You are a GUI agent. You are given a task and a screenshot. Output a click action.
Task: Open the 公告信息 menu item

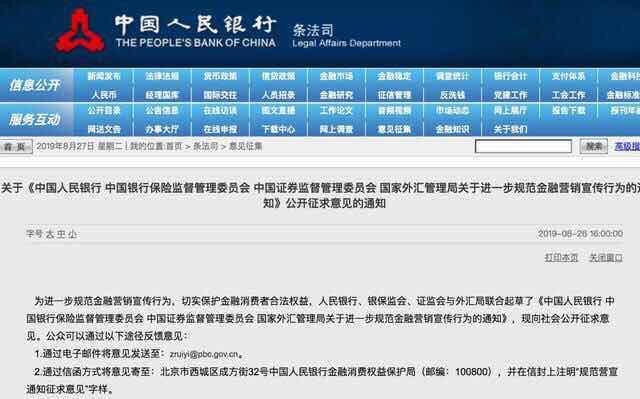pos(162,111)
